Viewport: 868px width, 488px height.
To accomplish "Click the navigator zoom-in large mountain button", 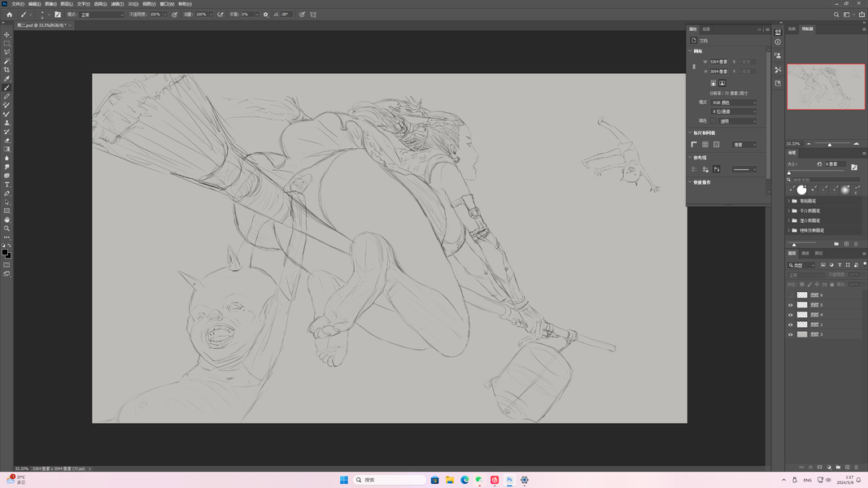I will [x=857, y=144].
